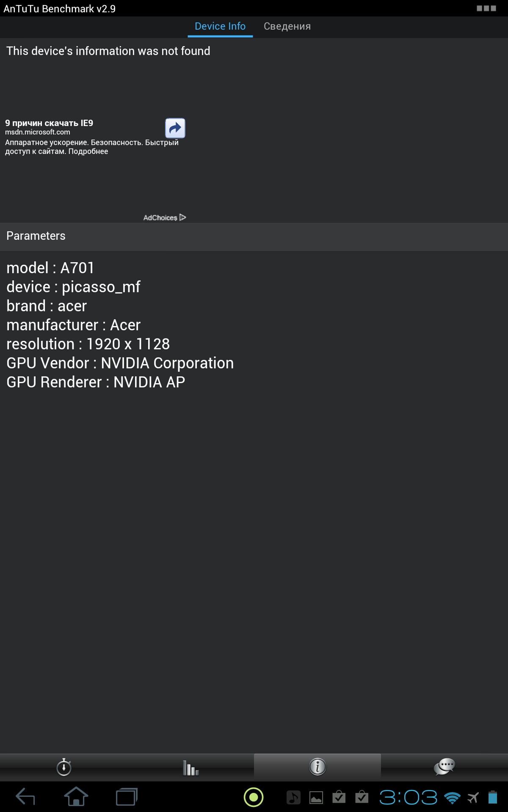Screen dimensions: 508x812
Task: Open the second shopping bag checkmark notification
Action: click(x=362, y=797)
